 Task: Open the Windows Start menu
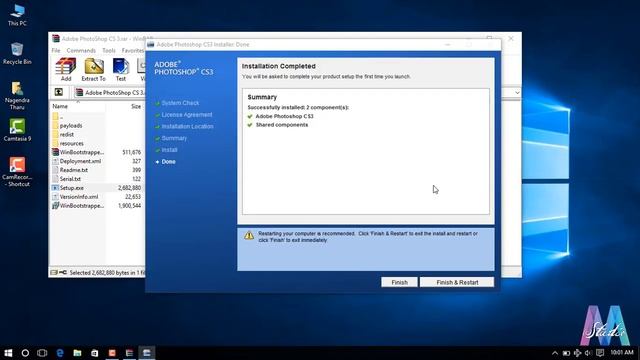[x=8, y=353]
